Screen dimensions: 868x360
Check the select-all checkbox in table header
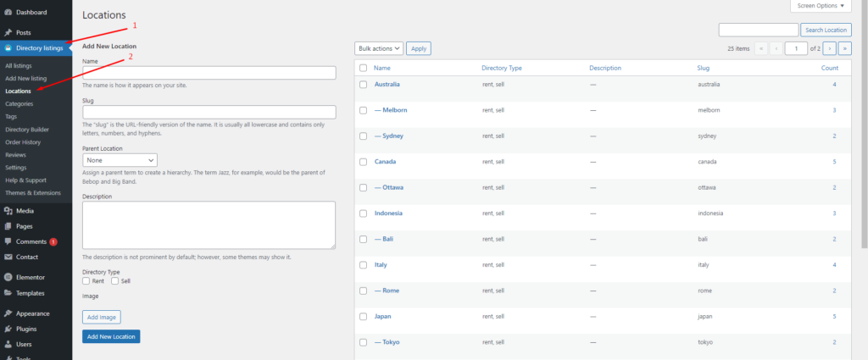(x=363, y=68)
